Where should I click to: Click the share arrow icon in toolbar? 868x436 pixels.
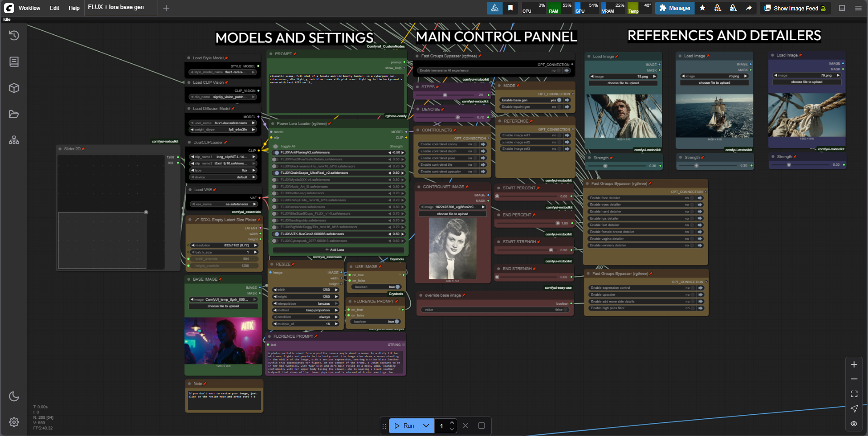click(749, 8)
